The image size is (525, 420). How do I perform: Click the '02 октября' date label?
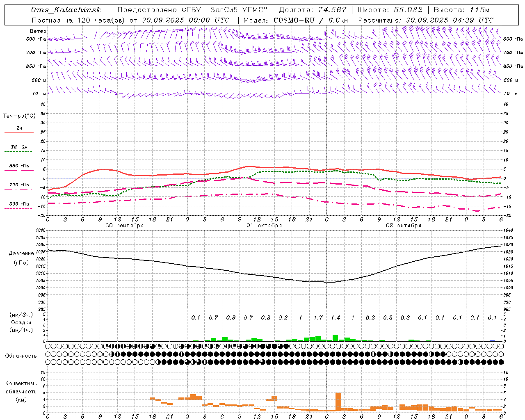(404, 225)
